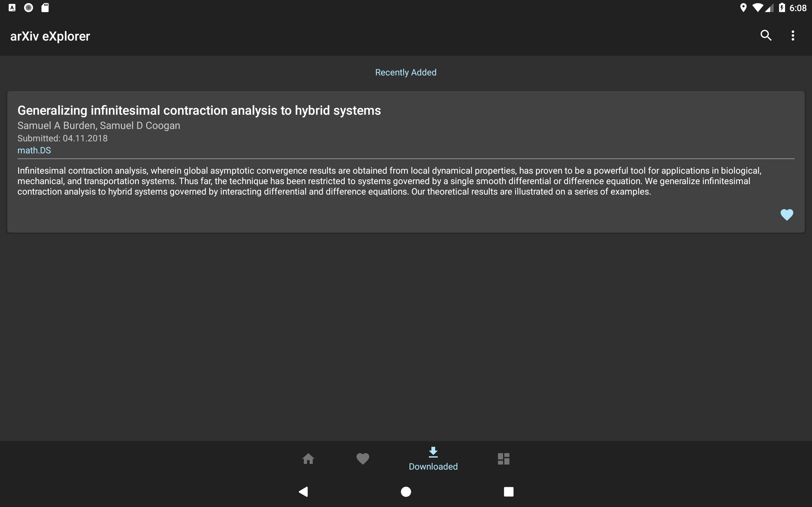Unfavorite the paper with the heart icon
Viewport: 812px width, 507px height.
coord(787,215)
